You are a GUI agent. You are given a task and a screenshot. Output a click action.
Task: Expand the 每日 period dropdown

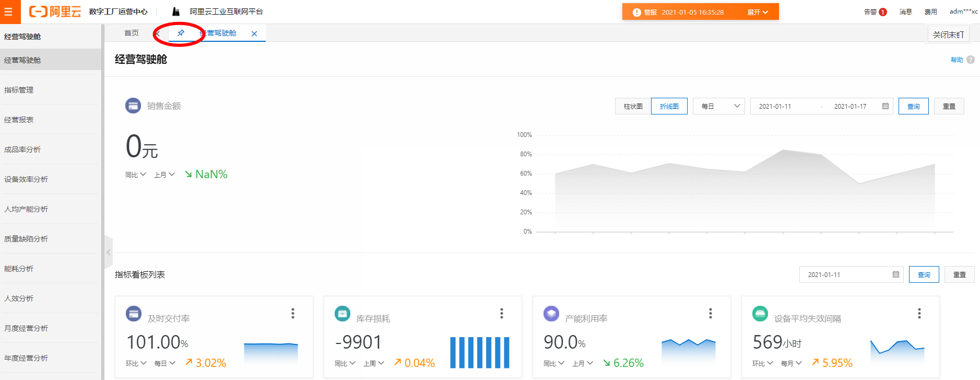pos(719,106)
